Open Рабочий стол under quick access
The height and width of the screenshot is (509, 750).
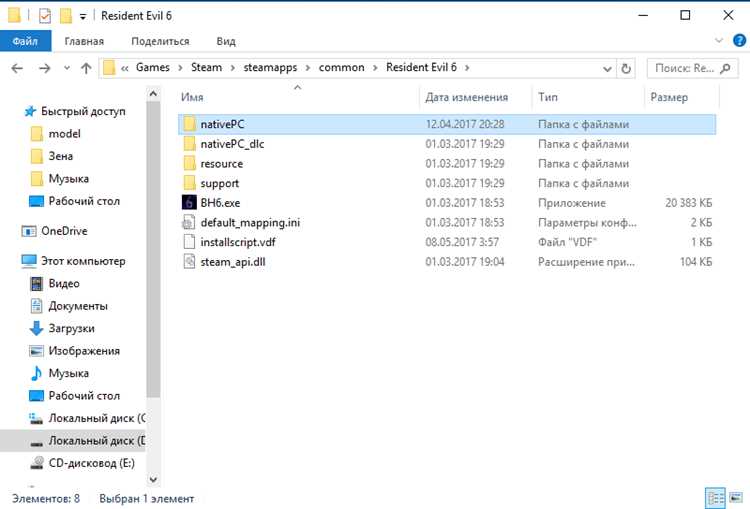tap(75, 201)
